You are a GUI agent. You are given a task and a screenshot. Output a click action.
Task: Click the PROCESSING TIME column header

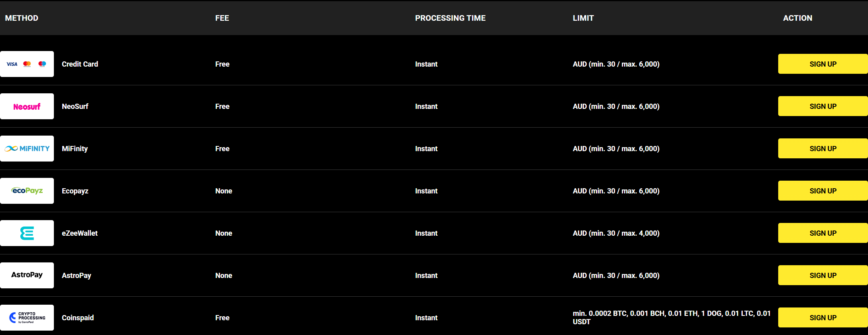(450, 18)
